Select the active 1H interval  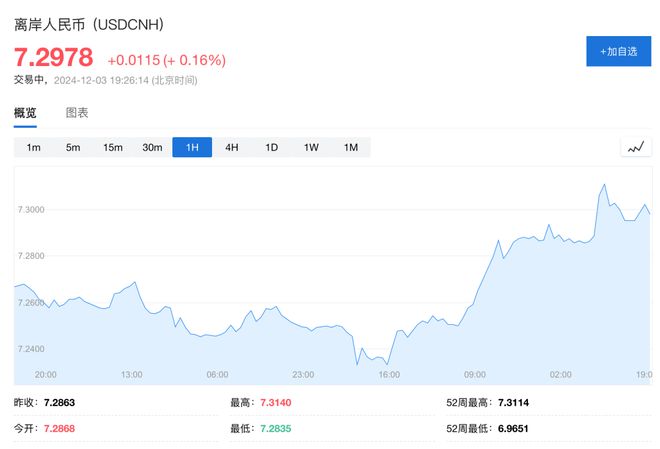coord(192,147)
